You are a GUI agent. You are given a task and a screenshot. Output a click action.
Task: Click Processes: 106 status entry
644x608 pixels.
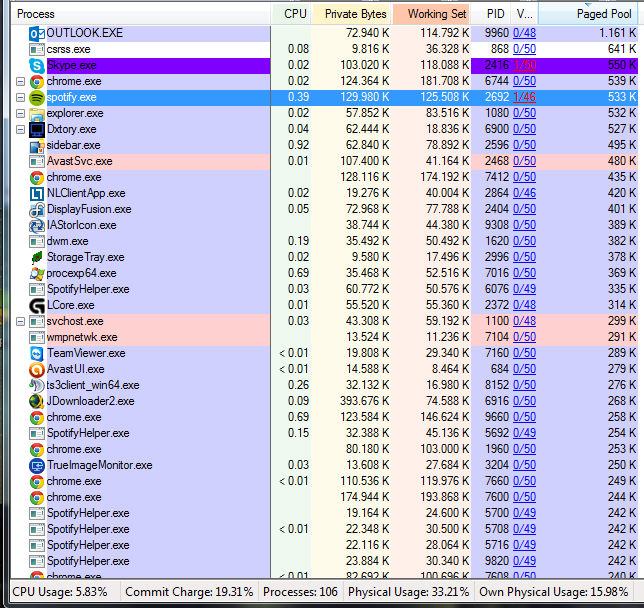click(x=300, y=592)
